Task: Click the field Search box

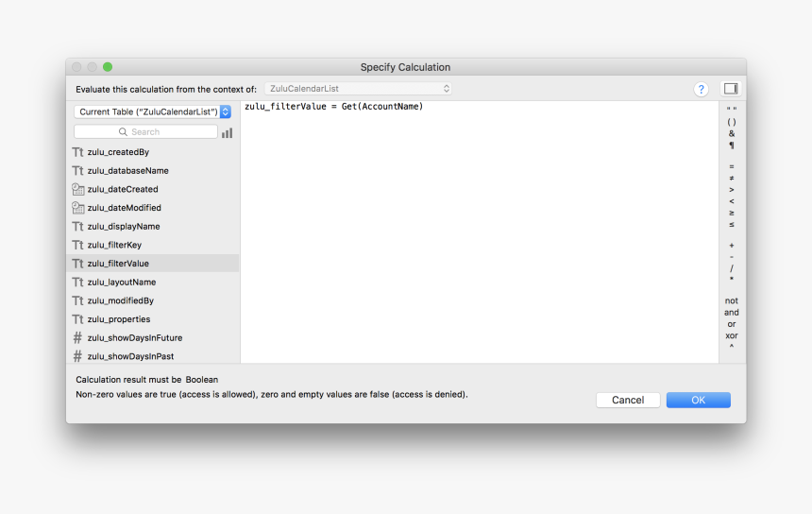Action: click(x=145, y=132)
